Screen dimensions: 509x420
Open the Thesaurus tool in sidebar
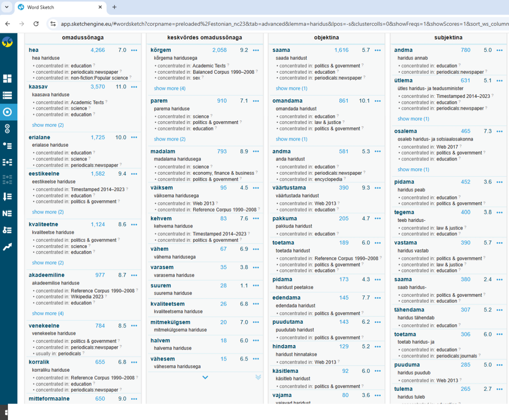point(7,146)
